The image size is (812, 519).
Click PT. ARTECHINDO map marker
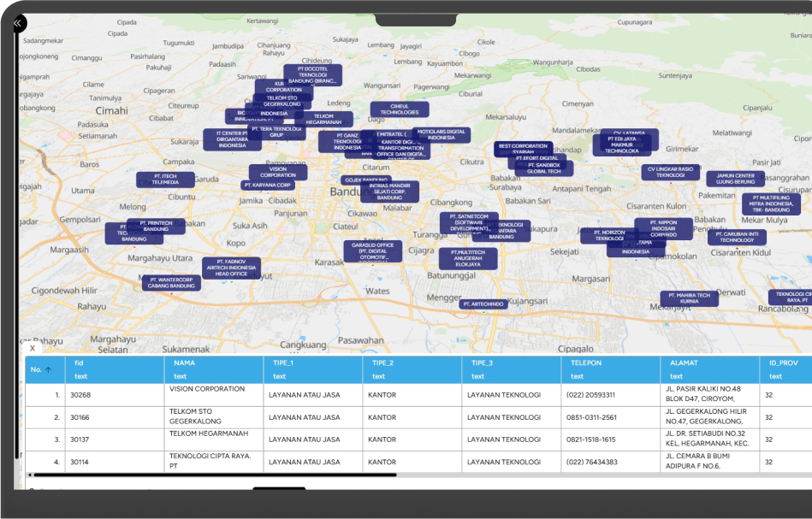483,304
